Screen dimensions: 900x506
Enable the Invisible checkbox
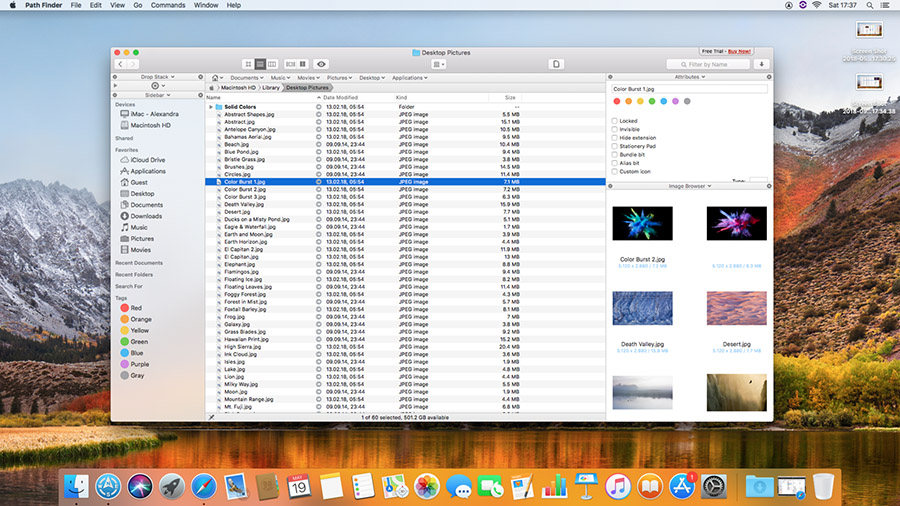coord(615,129)
